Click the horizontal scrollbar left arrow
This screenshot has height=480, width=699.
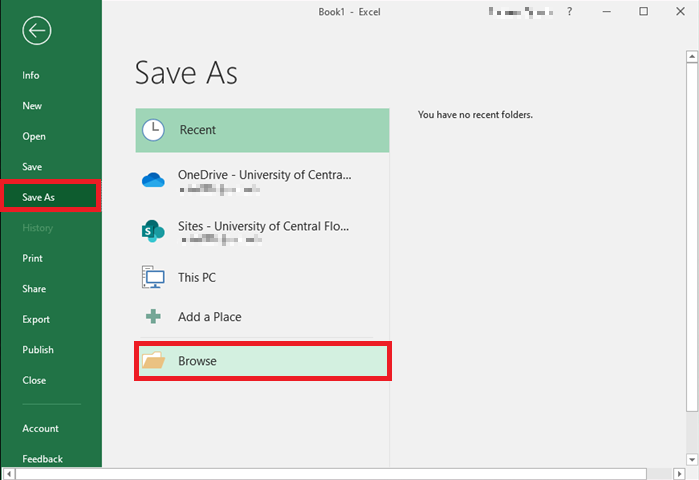[9, 474]
